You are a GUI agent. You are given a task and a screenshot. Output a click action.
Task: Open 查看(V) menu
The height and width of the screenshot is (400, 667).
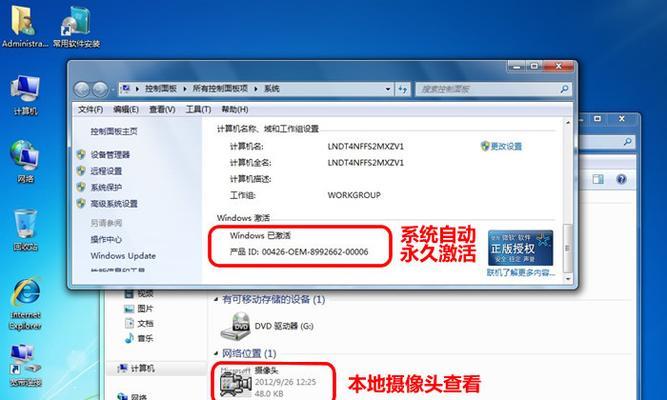(x=162, y=109)
